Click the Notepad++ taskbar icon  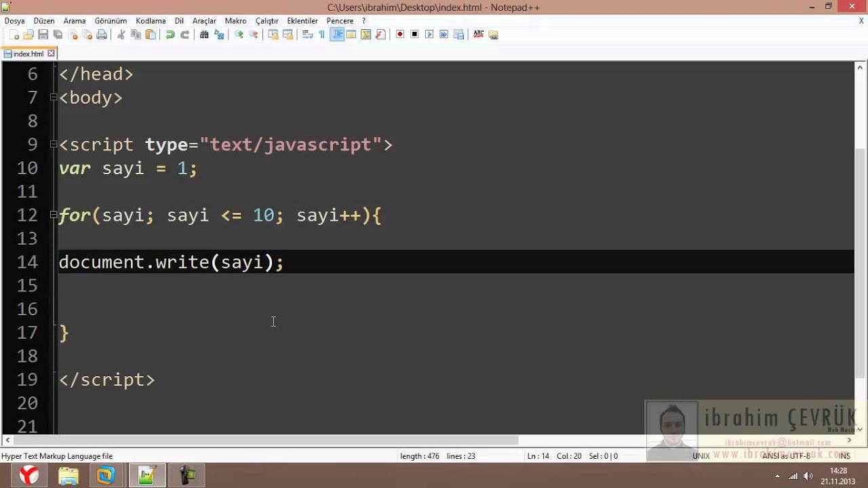pos(147,475)
